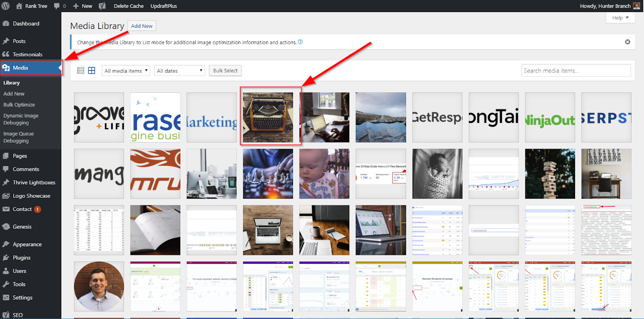644x319 pixels.
Task: Open the Howdy, Hunter Branch account menu
Action: click(610, 6)
